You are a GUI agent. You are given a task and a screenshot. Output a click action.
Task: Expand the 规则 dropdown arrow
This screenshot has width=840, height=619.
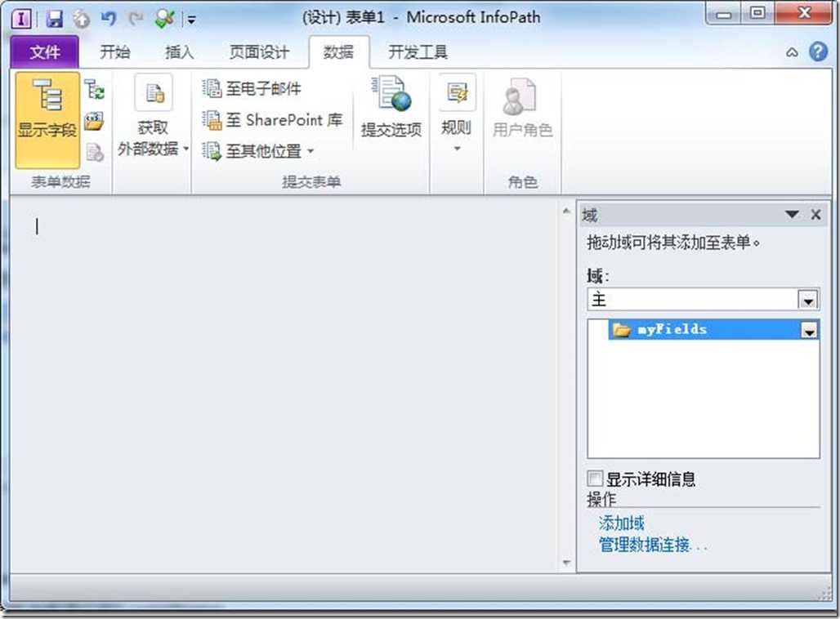tap(457, 149)
